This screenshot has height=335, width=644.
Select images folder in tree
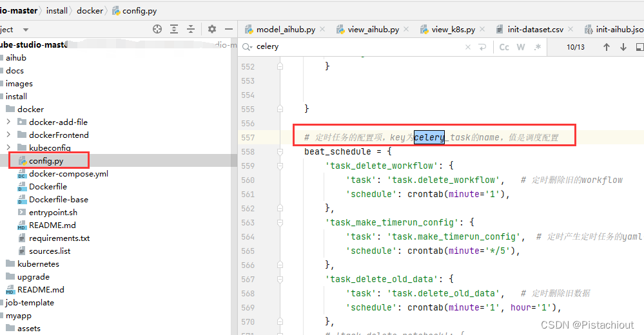tap(19, 83)
